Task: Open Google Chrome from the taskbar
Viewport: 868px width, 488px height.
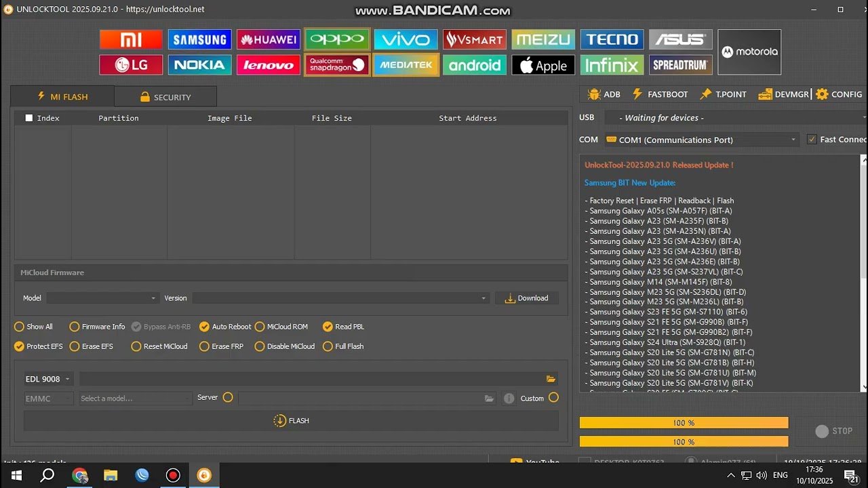Action: point(80,476)
